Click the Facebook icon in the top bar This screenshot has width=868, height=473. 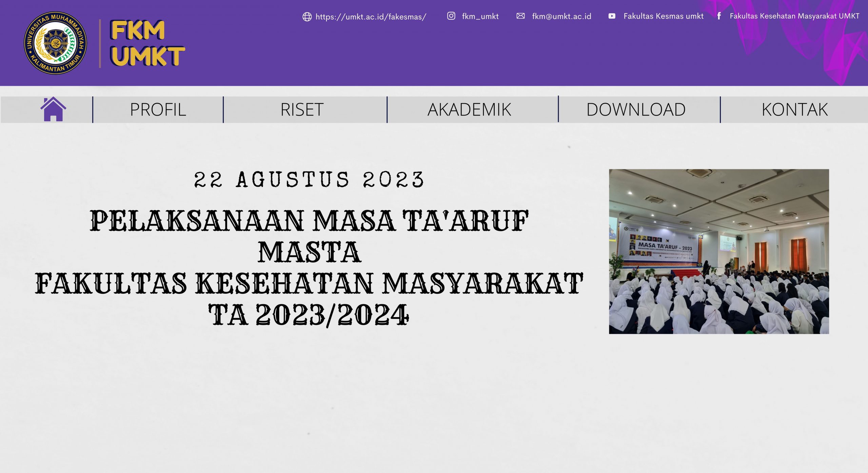[719, 16]
